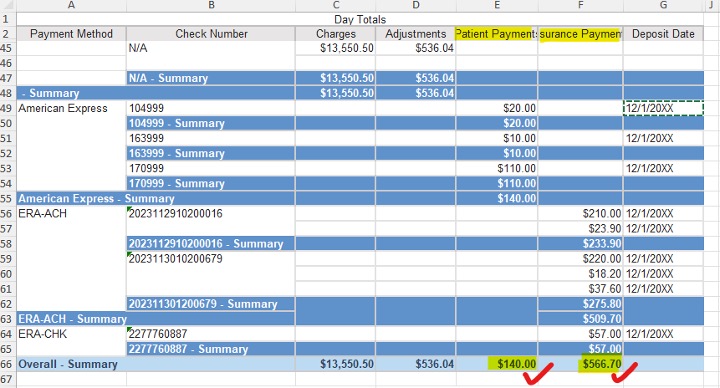The image size is (720, 388).
Task: Click the 170999 - Summary cell
Action: 211,183
